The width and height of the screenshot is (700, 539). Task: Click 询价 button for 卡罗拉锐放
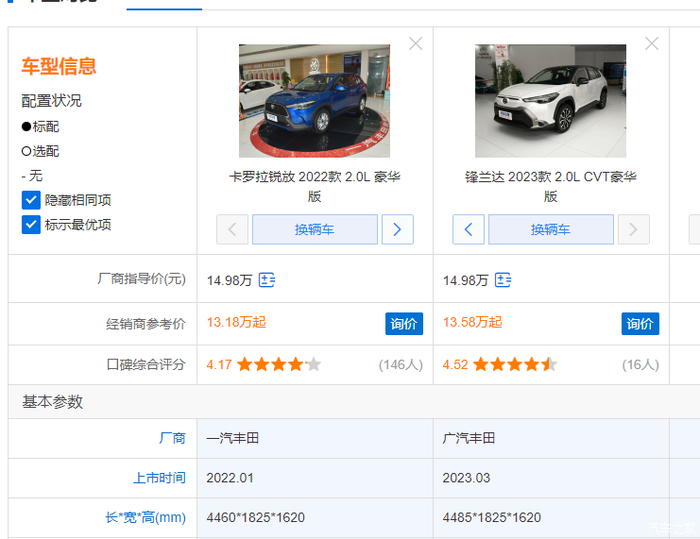pyautogui.click(x=404, y=323)
